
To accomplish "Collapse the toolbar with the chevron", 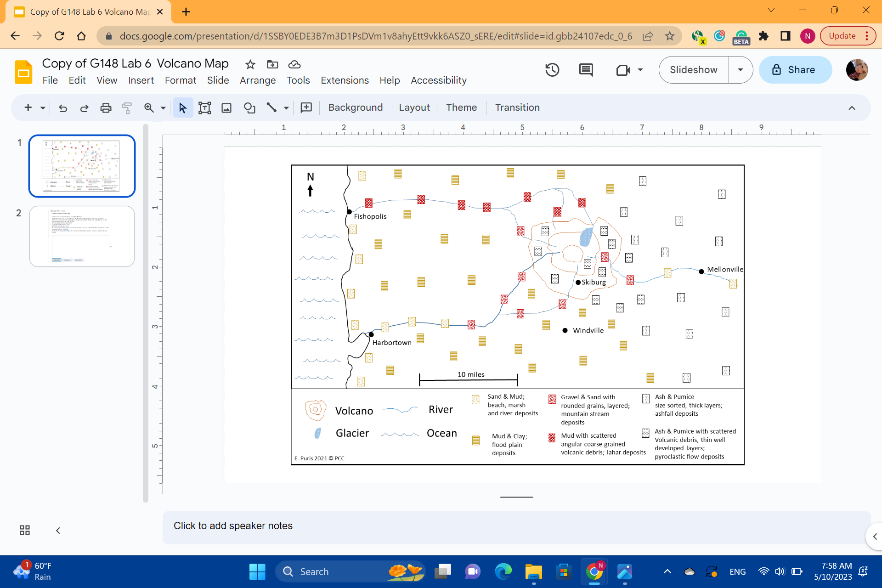I will pos(852,107).
